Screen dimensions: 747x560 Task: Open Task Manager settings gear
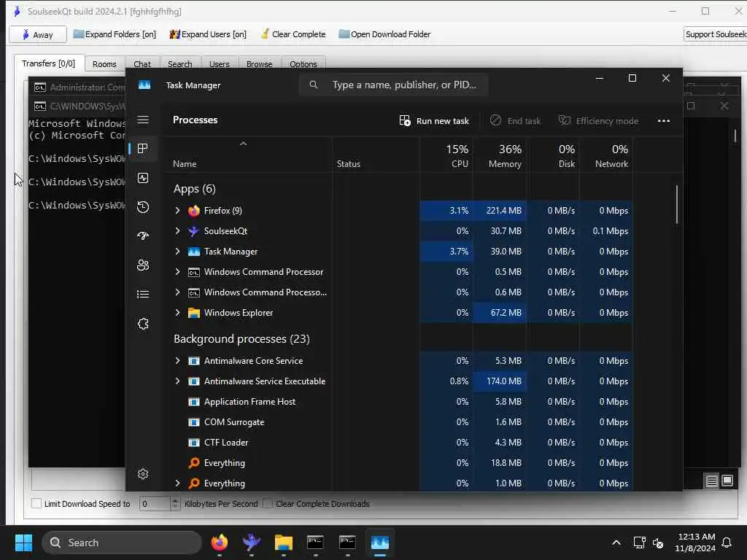[x=143, y=474]
